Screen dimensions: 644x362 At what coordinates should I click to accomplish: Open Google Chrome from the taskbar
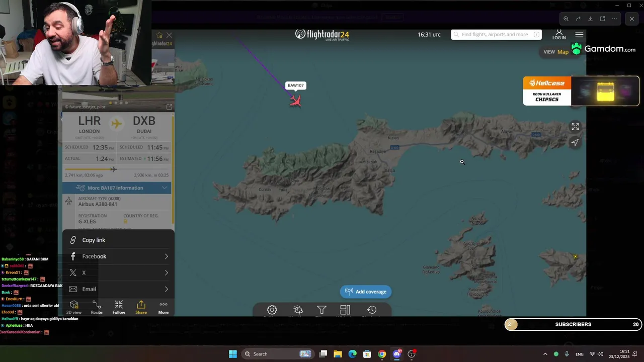382,354
